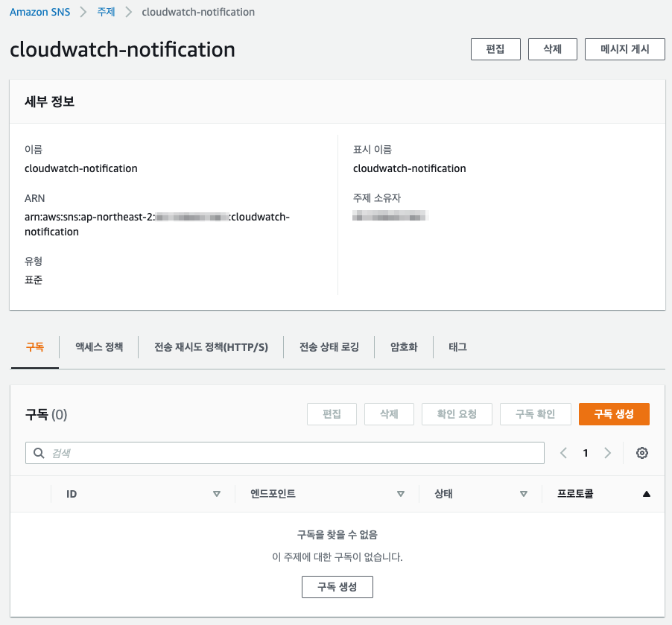This screenshot has height=625, width=672.
Task: Click orange 구독 생성 button
Action: [614, 414]
